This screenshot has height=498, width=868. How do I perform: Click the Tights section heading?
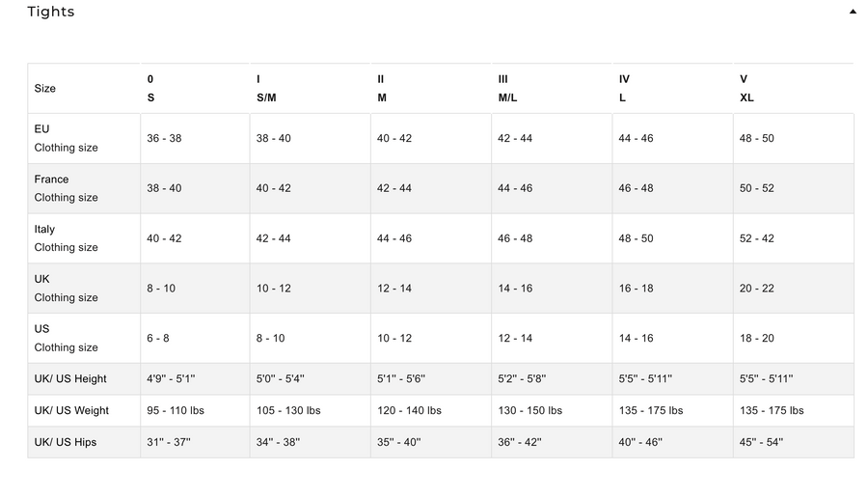[51, 12]
